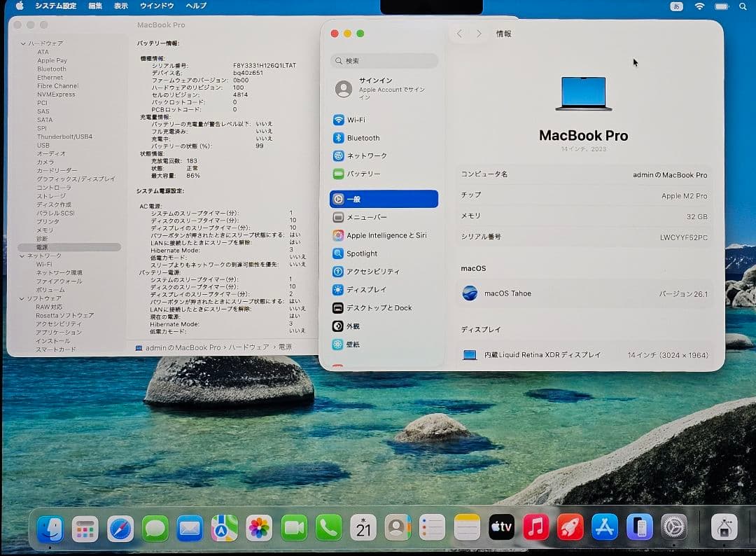
Task: Click the macOS Tahoe row
Action: [x=584, y=293]
